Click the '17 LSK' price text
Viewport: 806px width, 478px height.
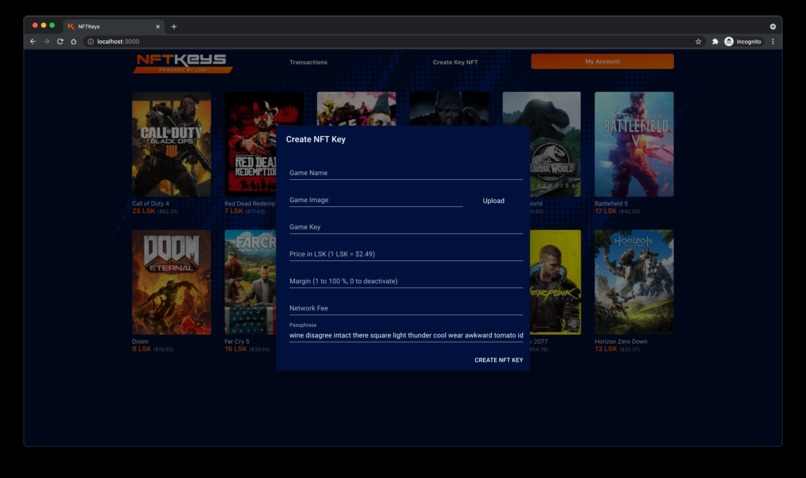pyautogui.click(x=606, y=211)
